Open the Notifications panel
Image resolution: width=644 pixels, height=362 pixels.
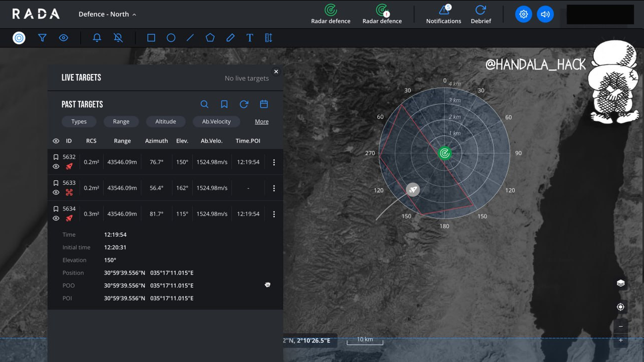(x=443, y=14)
